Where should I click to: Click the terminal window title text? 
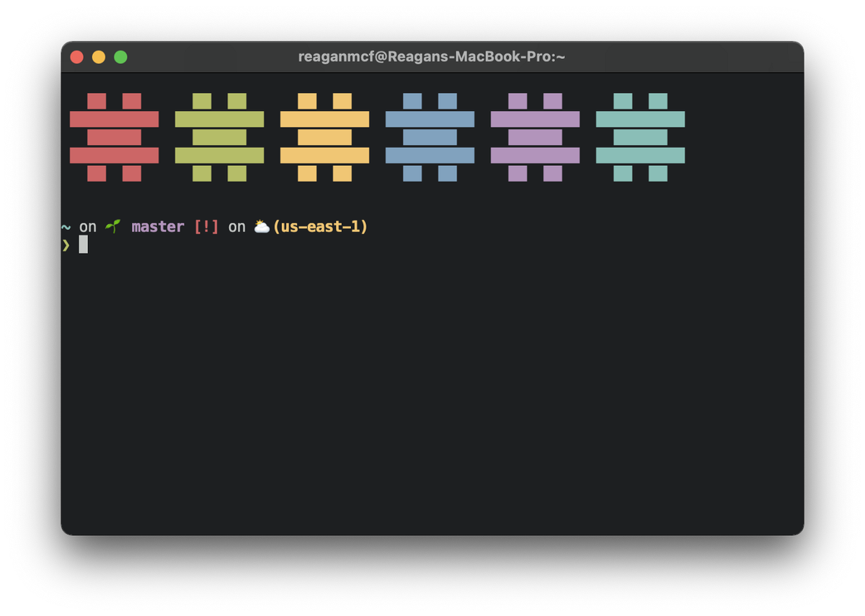[x=432, y=57]
